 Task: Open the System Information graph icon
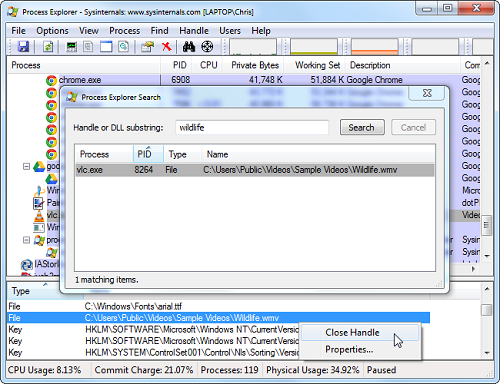(71, 47)
